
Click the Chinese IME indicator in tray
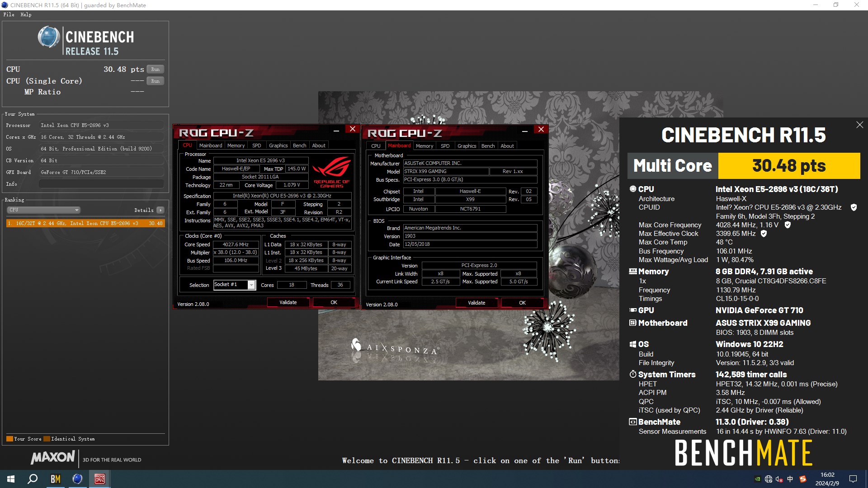(790, 479)
